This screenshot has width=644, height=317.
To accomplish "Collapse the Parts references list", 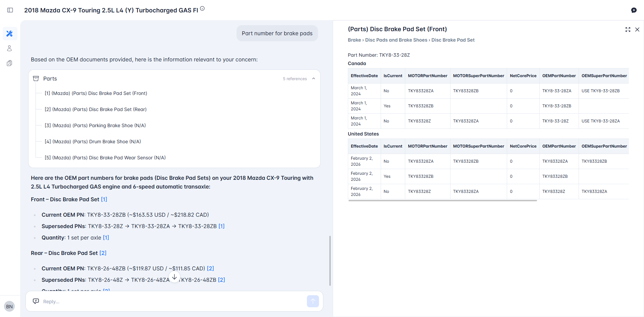I will tap(314, 78).
